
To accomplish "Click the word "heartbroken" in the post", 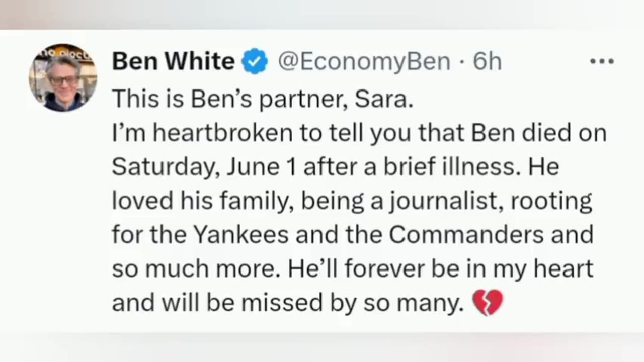I will tap(222, 133).
